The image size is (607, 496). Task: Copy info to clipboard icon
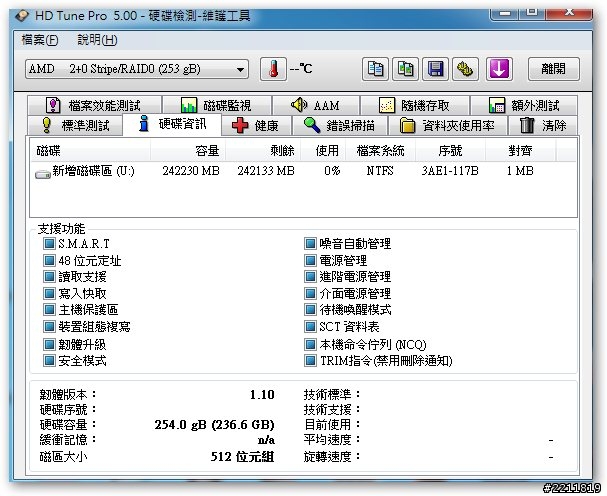click(x=375, y=69)
